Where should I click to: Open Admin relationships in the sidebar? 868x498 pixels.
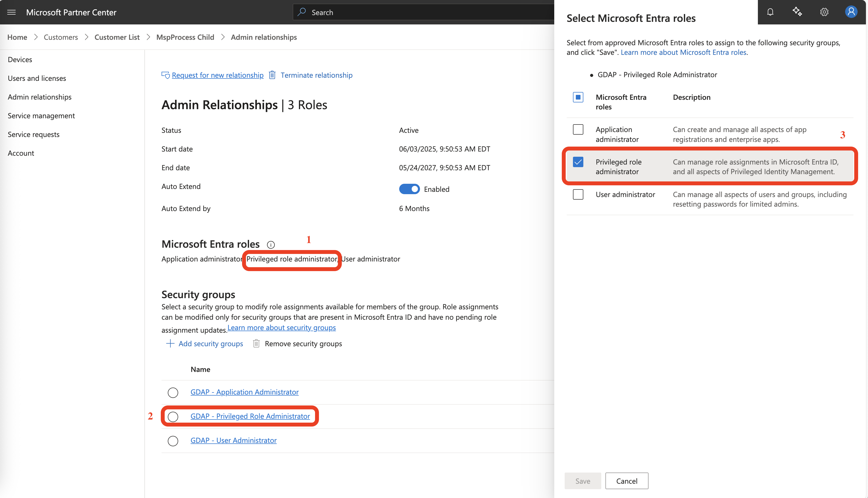40,97
